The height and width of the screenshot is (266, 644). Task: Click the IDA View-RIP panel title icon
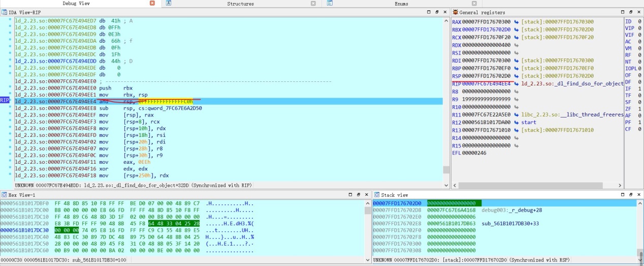[x=4, y=12]
